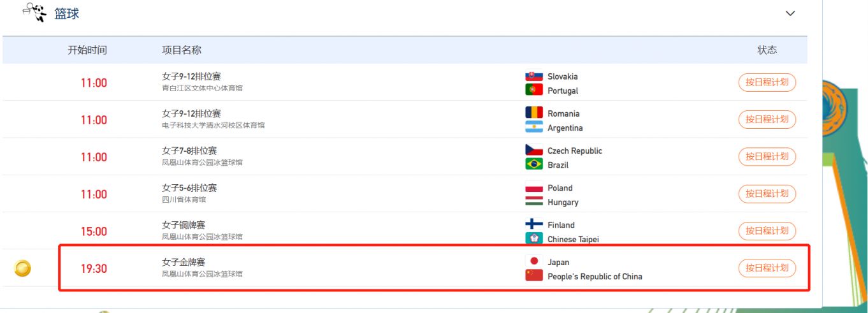Click the Slovakia flag icon
This screenshot has height=313, width=868.
point(534,76)
